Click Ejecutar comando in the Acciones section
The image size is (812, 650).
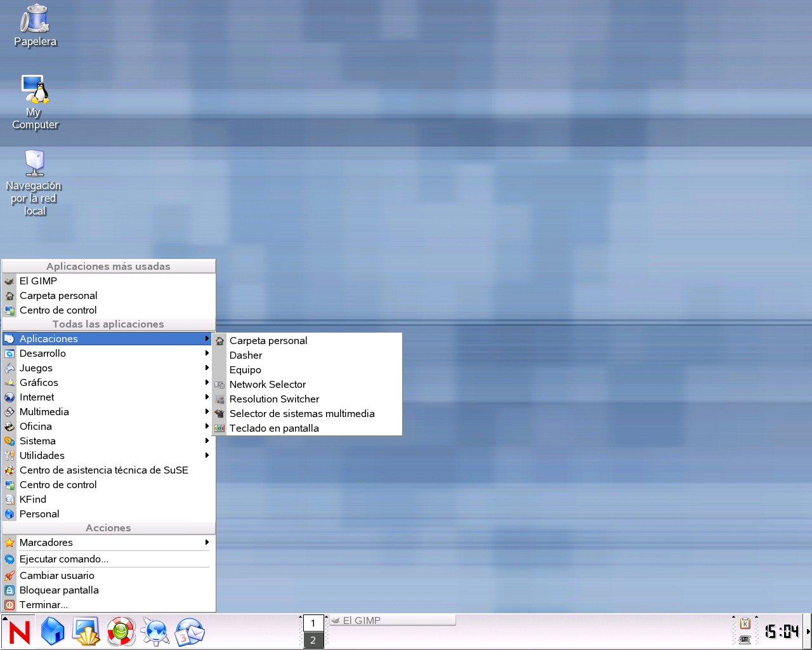(x=63, y=559)
